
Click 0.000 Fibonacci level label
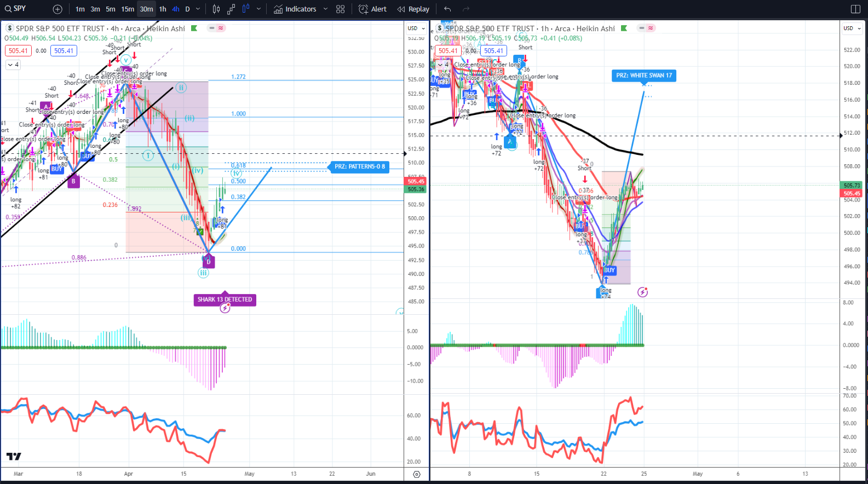[238, 249]
